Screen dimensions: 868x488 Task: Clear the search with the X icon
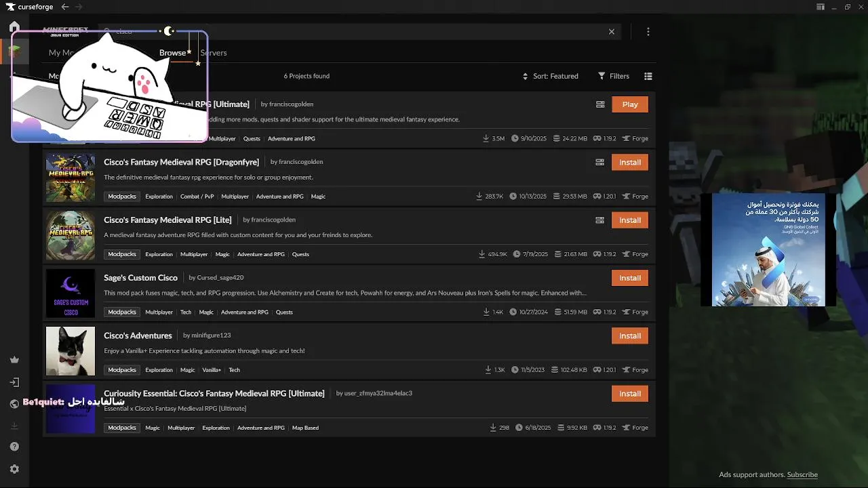click(612, 32)
